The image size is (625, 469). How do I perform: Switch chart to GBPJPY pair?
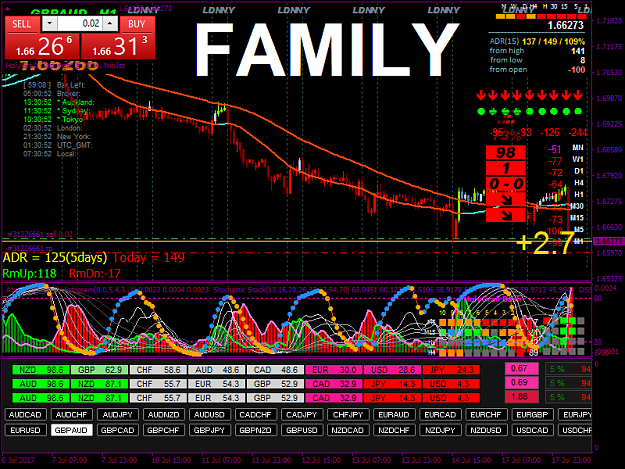click(x=210, y=430)
